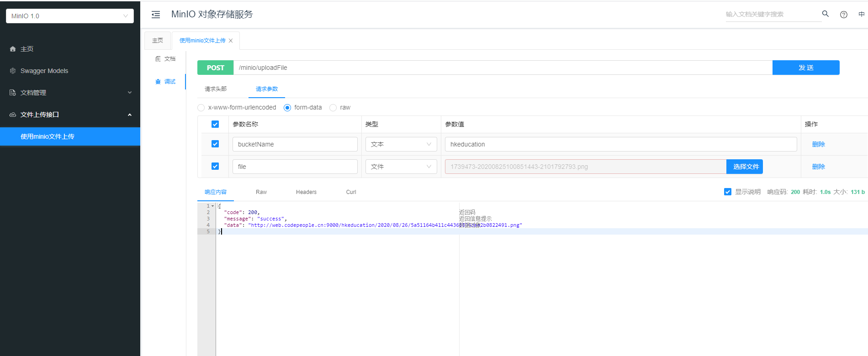Open 主页 in the sidebar
The height and width of the screenshot is (356, 868).
(x=70, y=49)
